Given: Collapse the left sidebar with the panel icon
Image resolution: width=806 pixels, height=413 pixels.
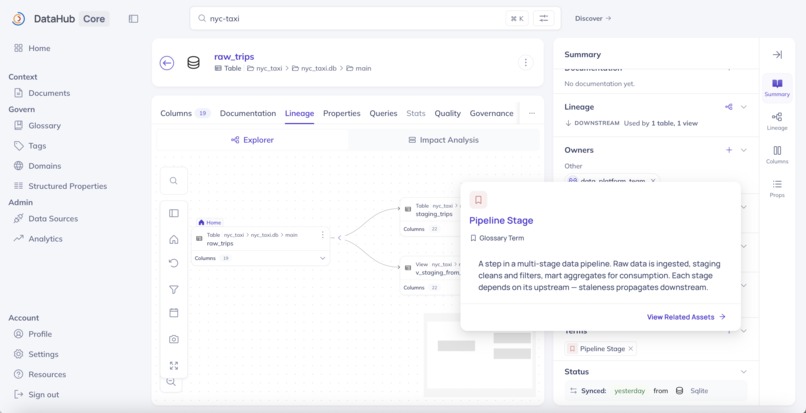Looking at the screenshot, I should 134,19.
